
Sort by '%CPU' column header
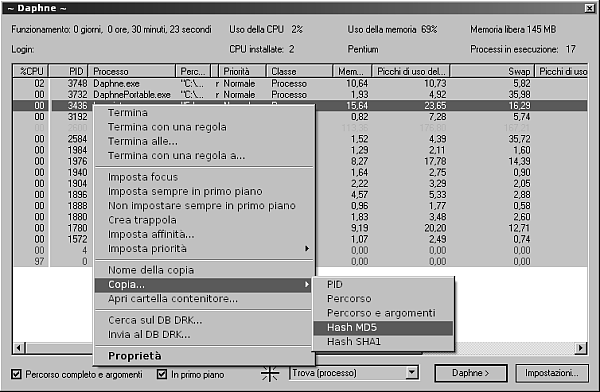[31, 71]
